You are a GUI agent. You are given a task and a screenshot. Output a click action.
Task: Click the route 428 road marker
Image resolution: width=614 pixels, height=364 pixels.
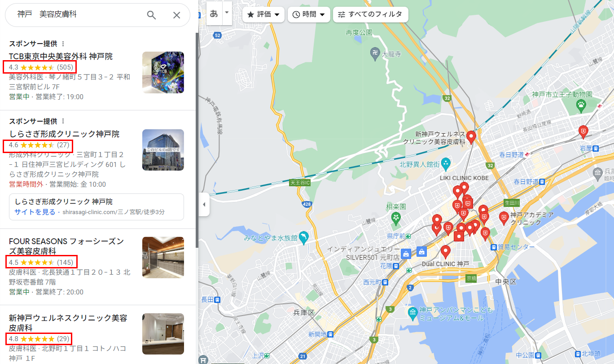click(x=307, y=204)
